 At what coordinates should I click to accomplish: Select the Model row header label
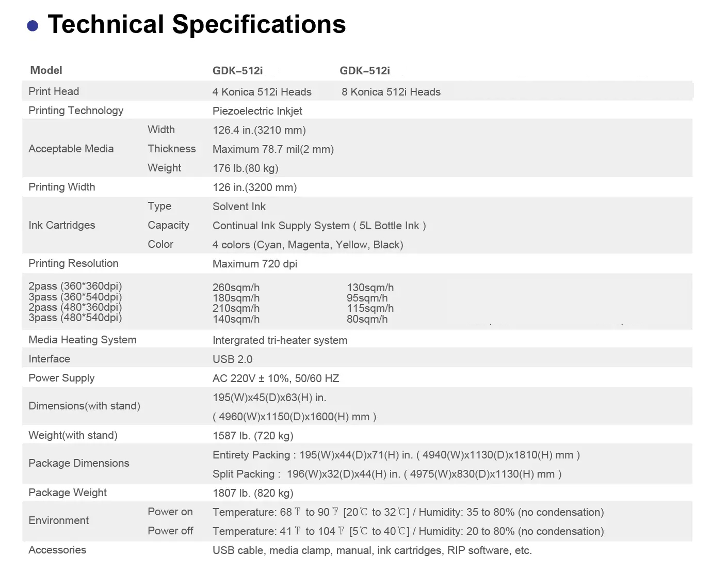46,70
